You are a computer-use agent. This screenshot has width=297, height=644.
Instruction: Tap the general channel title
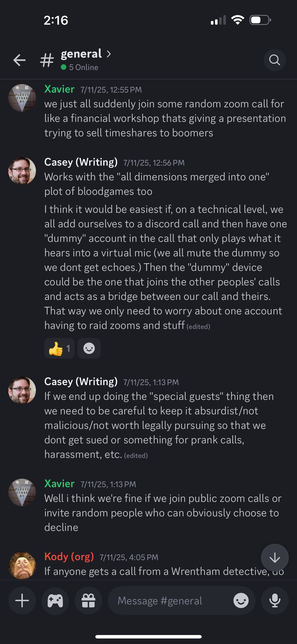[81, 54]
